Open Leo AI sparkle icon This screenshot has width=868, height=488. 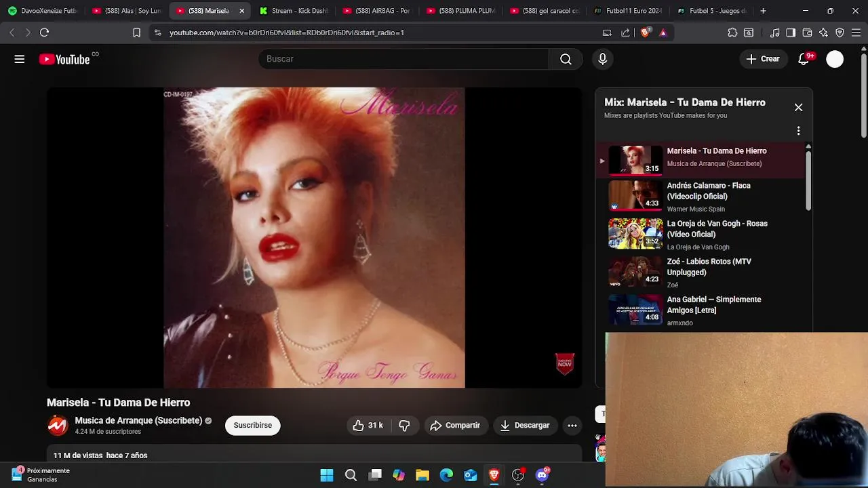click(823, 33)
